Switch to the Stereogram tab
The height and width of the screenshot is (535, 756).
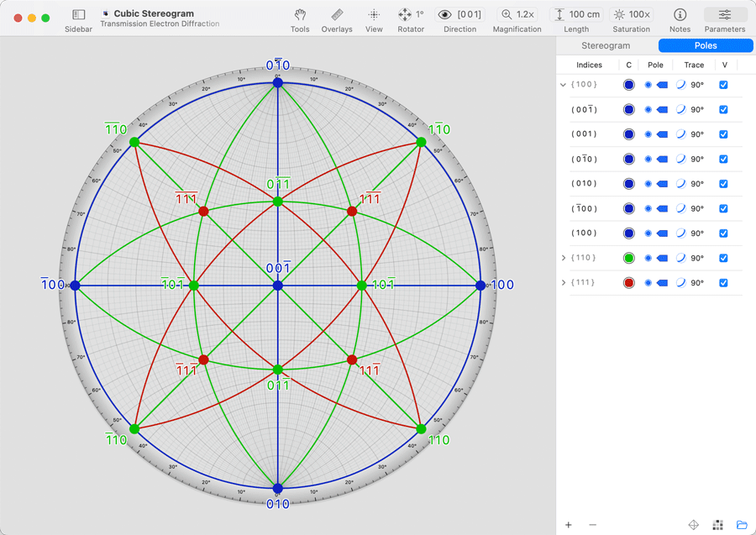pyautogui.click(x=606, y=45)
